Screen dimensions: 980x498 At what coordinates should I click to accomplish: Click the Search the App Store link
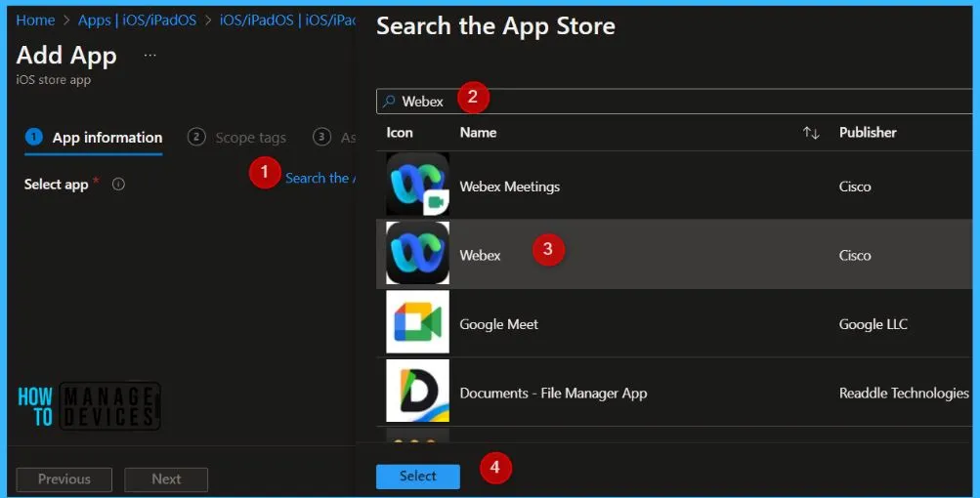coord(320,178)
